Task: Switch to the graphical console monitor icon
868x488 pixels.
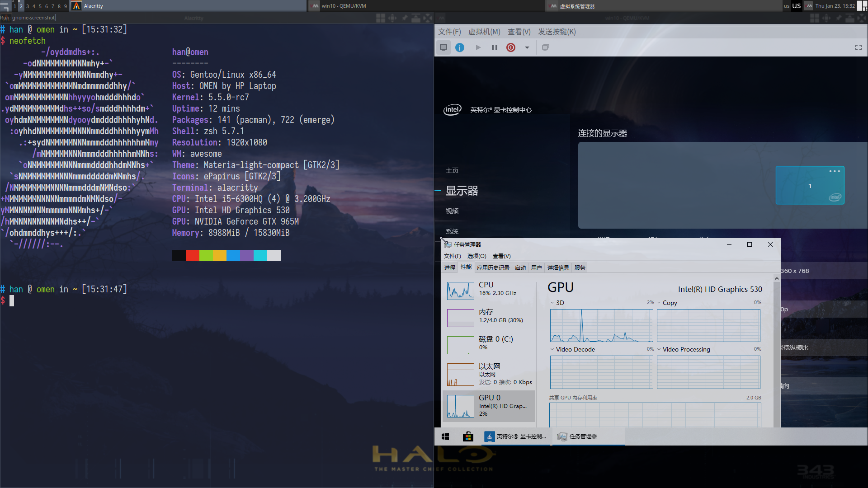Action: pos(443,47)
